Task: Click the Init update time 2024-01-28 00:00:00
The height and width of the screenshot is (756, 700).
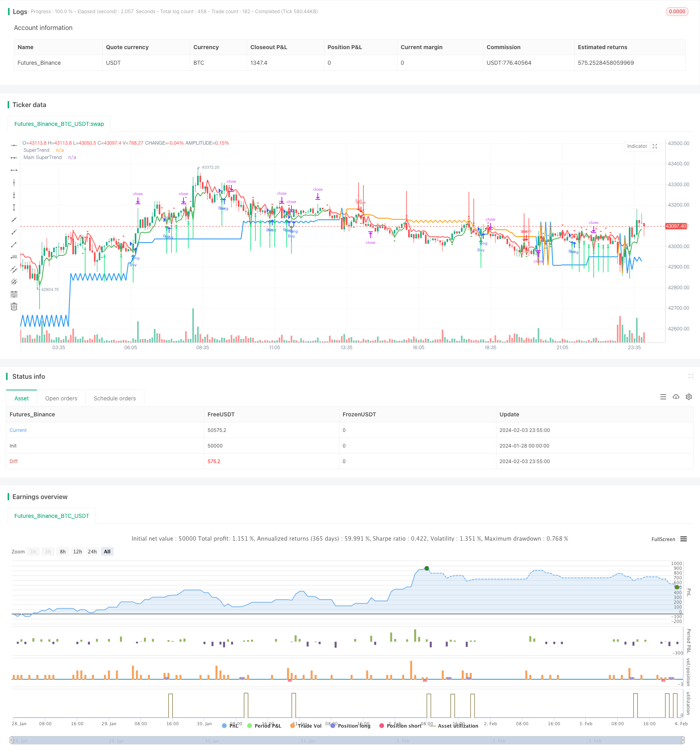Action: pos(525,446)
